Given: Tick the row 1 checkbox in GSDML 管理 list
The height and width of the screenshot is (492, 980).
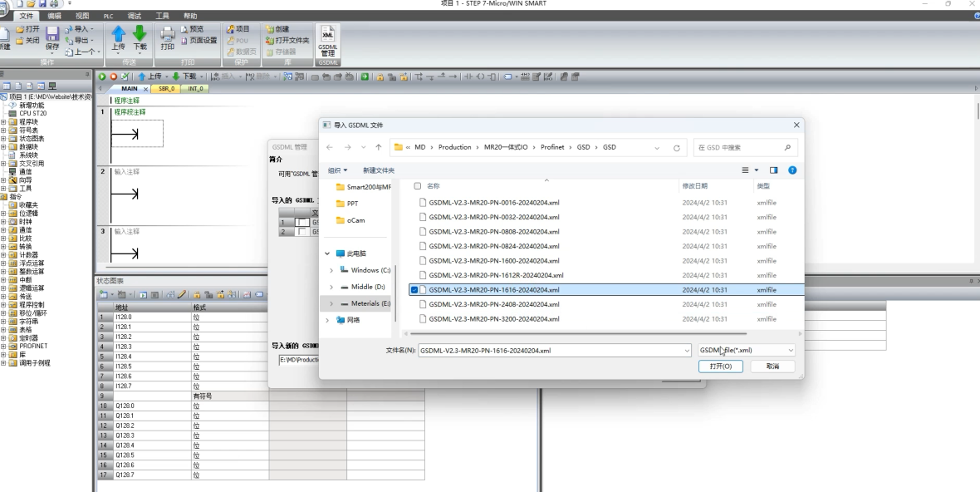Looking at the screenshot, I should [x=302, y=223].
